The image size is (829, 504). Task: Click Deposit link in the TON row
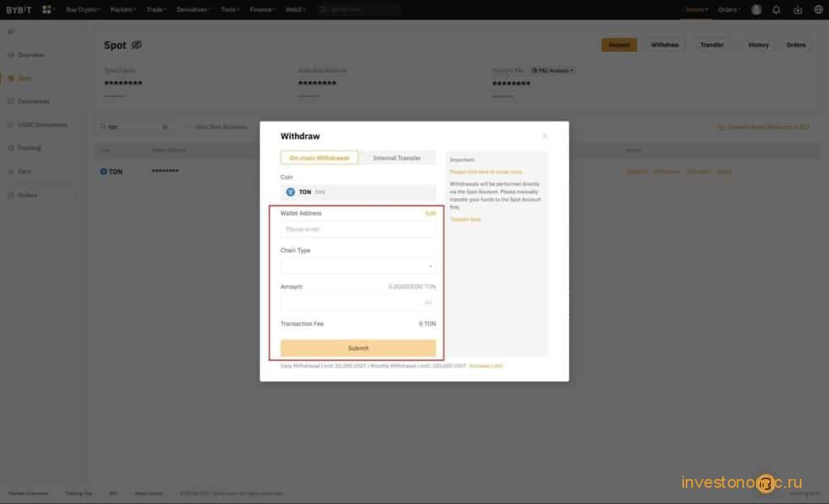point(636,172)
